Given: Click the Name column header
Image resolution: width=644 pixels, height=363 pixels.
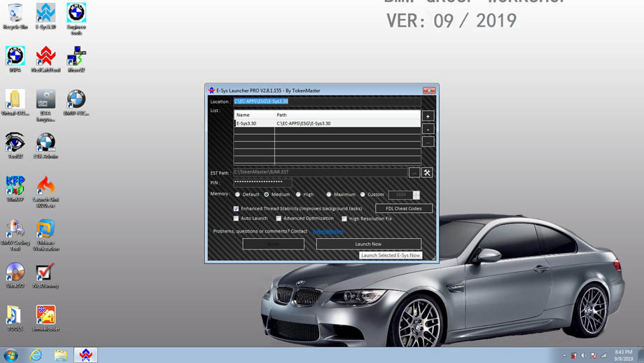Looking at the screenshot, I should (254, 115).
